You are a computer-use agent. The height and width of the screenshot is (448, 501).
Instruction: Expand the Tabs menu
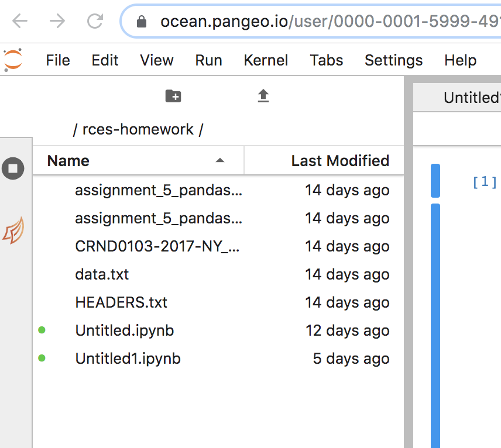point(326,60)
